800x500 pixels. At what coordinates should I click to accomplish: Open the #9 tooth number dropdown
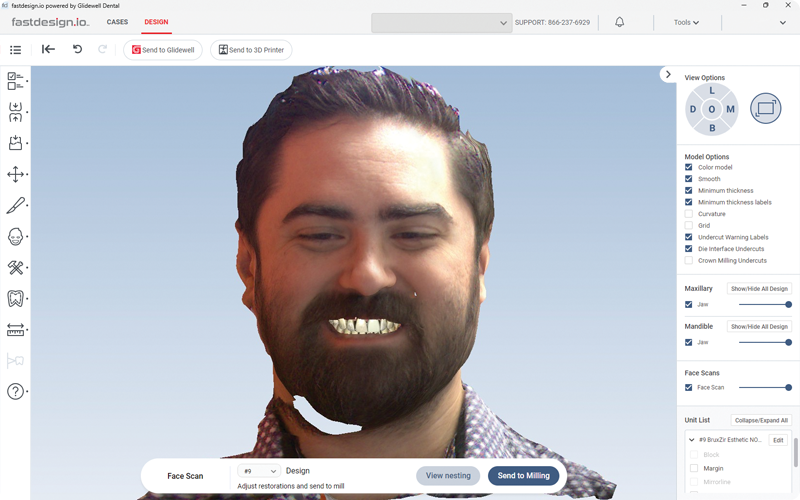coord(259,471)
